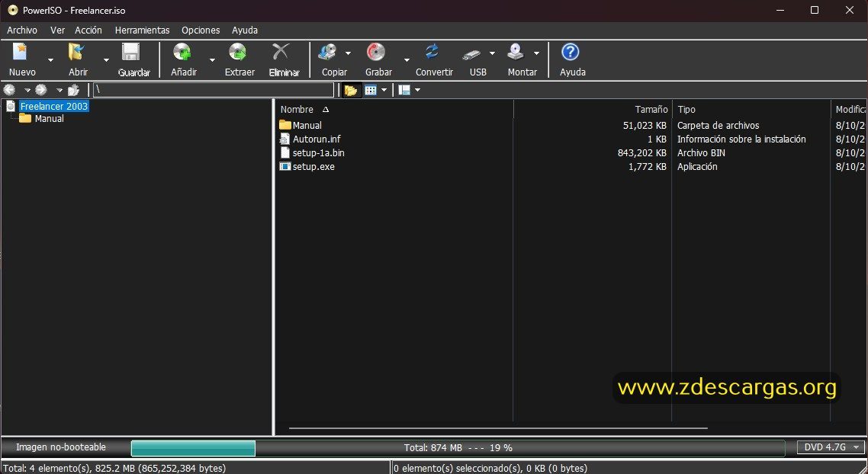
Task: Select the Autorun.inf file
Action: tap(317, 139)
